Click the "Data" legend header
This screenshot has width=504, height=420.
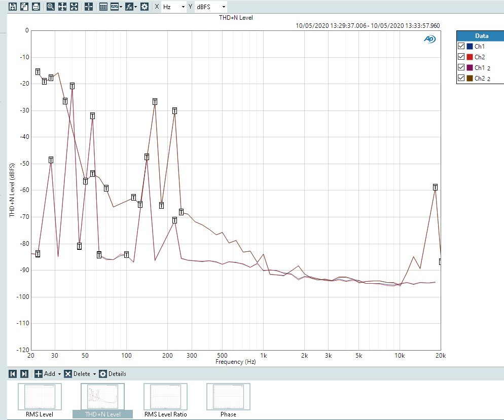point(482,36)
